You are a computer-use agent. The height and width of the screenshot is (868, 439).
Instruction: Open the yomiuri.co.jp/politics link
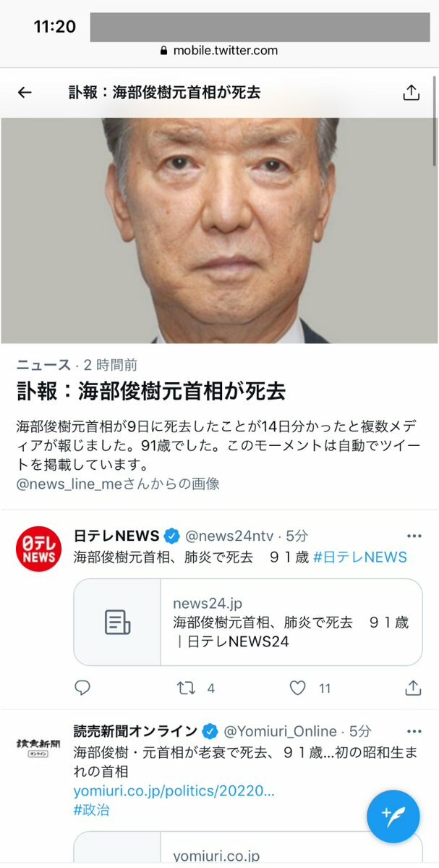click(174, 791)
